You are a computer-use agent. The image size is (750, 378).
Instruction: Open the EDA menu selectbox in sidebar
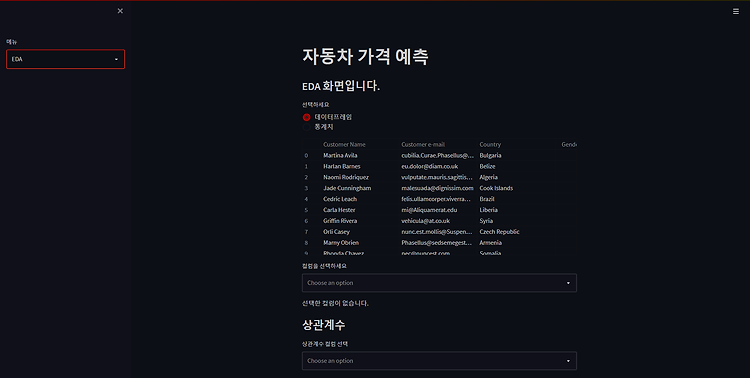(66, 59)
